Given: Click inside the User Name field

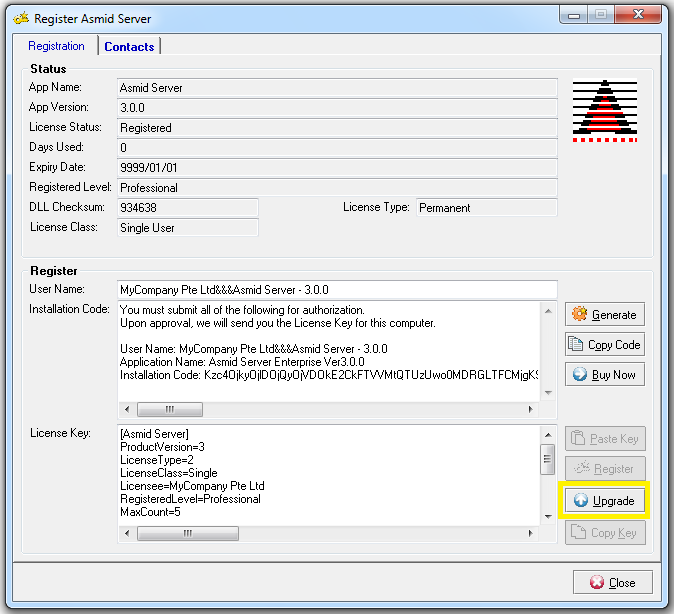Looking at the screenshot, I should (x=336, y=289).
